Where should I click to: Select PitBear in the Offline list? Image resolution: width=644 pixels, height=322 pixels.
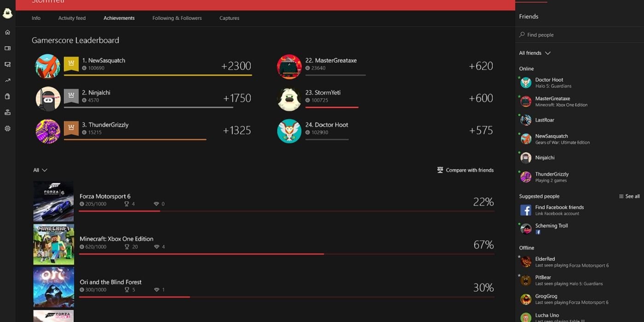coord(580,280)
